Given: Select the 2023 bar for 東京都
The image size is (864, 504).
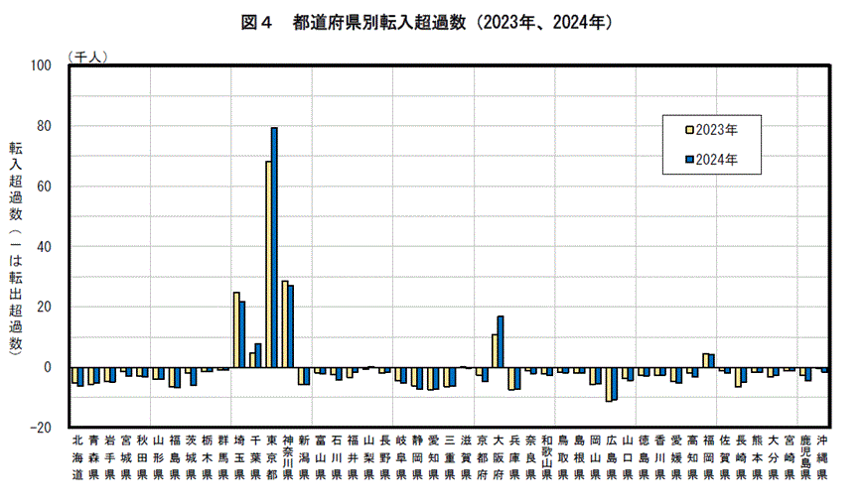Looking at the screenshot, I should 268,264.
